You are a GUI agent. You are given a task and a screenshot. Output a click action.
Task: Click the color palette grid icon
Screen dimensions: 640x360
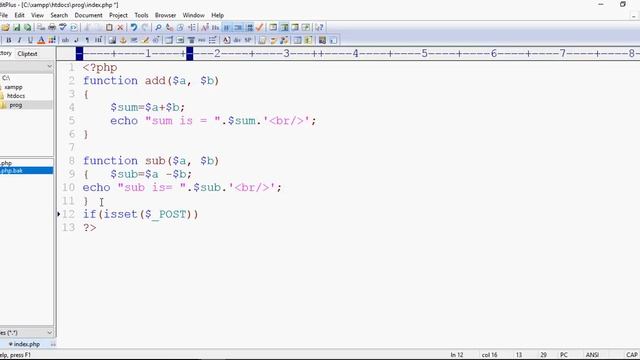point(52,40)
